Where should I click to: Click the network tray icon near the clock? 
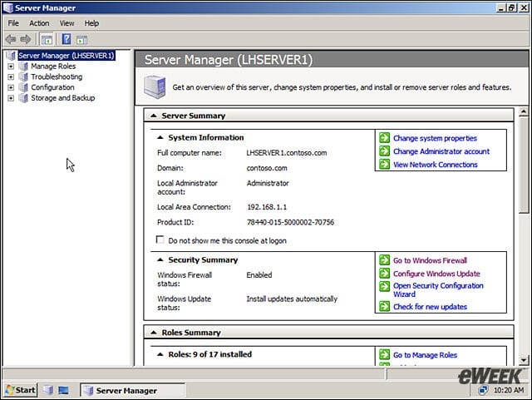point(483,391)
